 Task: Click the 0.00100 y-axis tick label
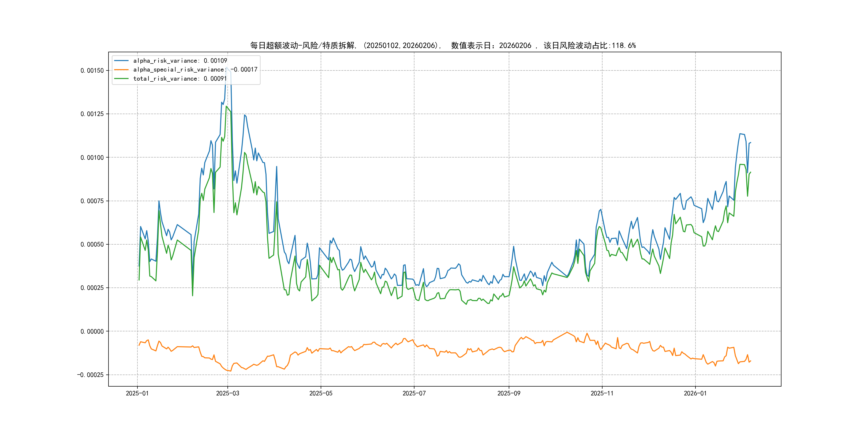click(x=92, y=158)
